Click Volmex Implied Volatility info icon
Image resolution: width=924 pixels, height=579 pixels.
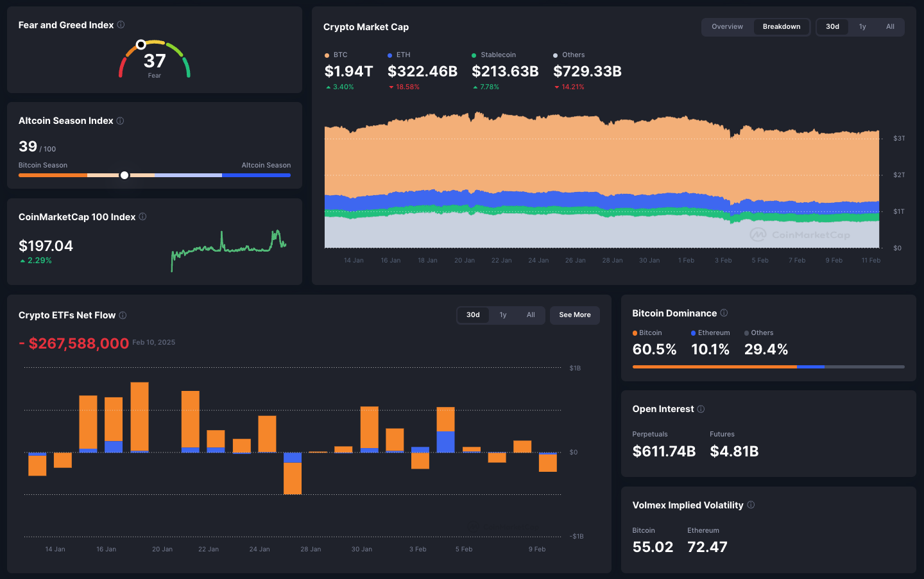tap(751, 505)
